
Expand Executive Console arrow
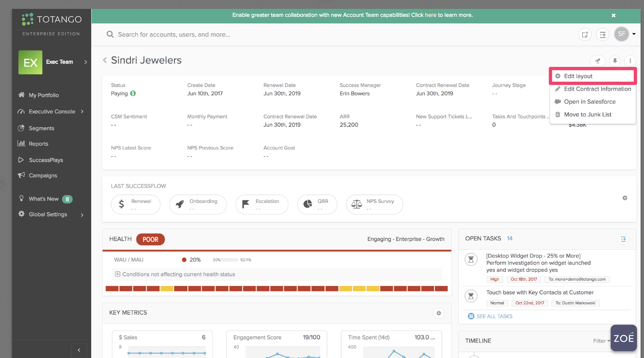point(82,111)
